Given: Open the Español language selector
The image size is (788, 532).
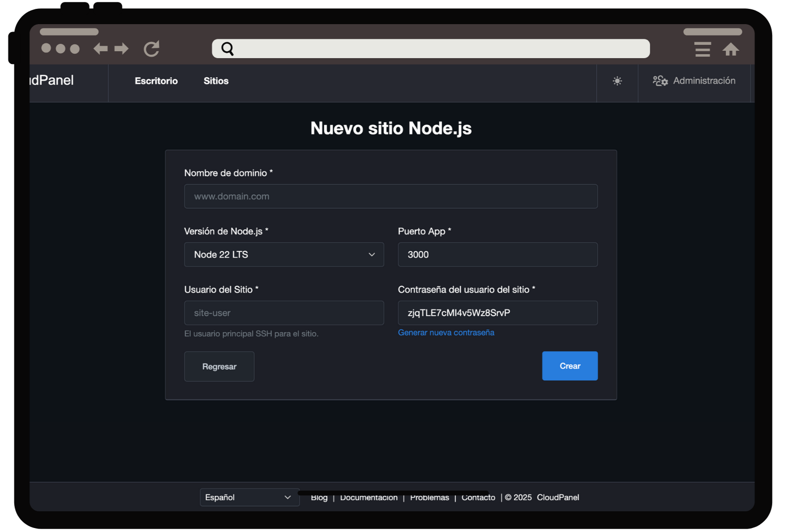Looking at the screenshot, I should 249,498.
